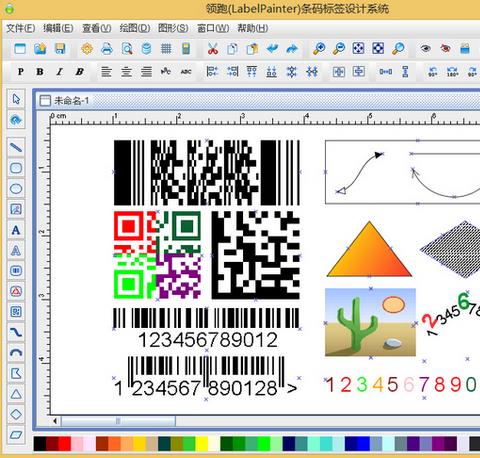The image size is (480, 458).
Task: Click the align objects right icon
Action: tap(232, 71)
